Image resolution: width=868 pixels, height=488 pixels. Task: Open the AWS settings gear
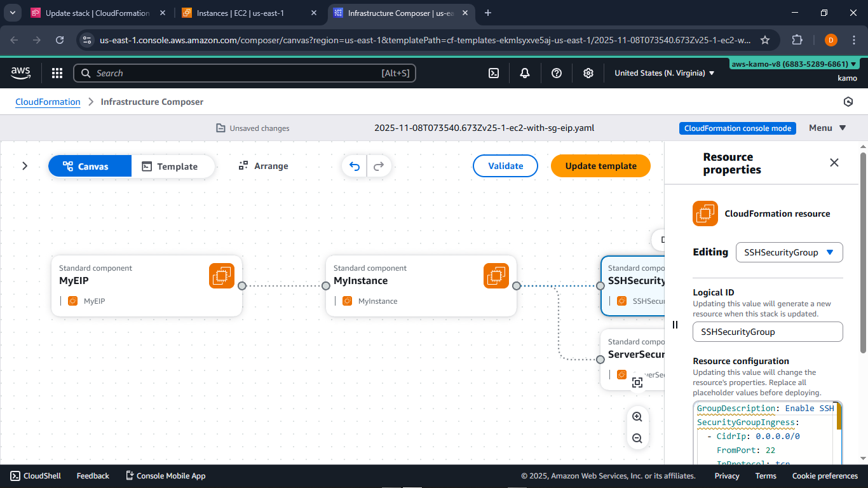(x=588, y=73)
